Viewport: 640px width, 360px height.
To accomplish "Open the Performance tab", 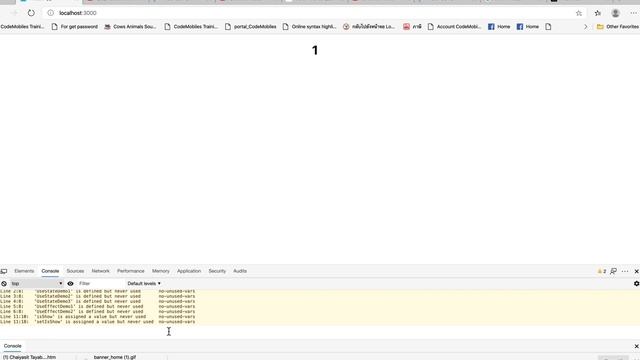I will pyautogui.click(x=131, y=271).
